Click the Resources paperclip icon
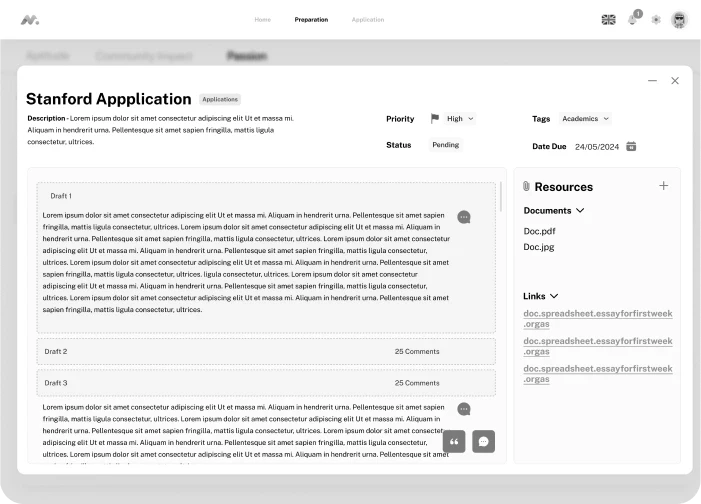This screenshot has width=701, height=504. pos(526,186)
